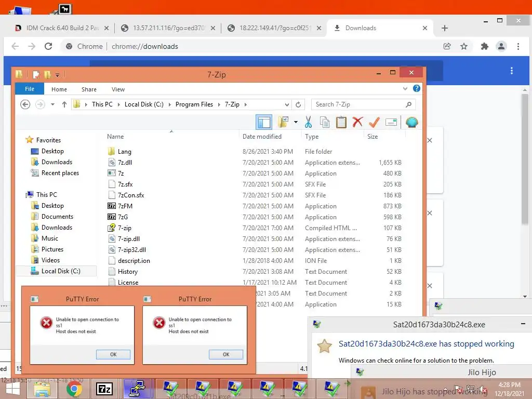
Task: Click Chrome reload page icon
Action: [x=48, y=46]
